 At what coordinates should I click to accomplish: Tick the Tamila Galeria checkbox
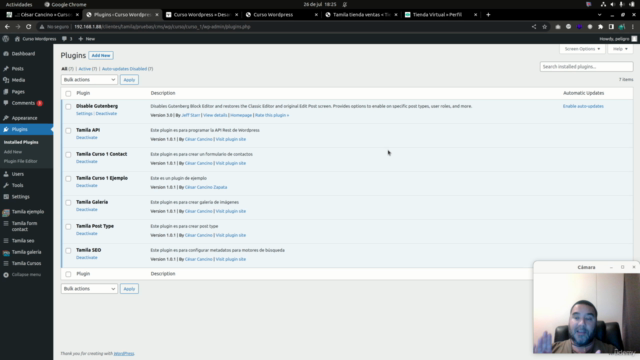click(68, 203)
